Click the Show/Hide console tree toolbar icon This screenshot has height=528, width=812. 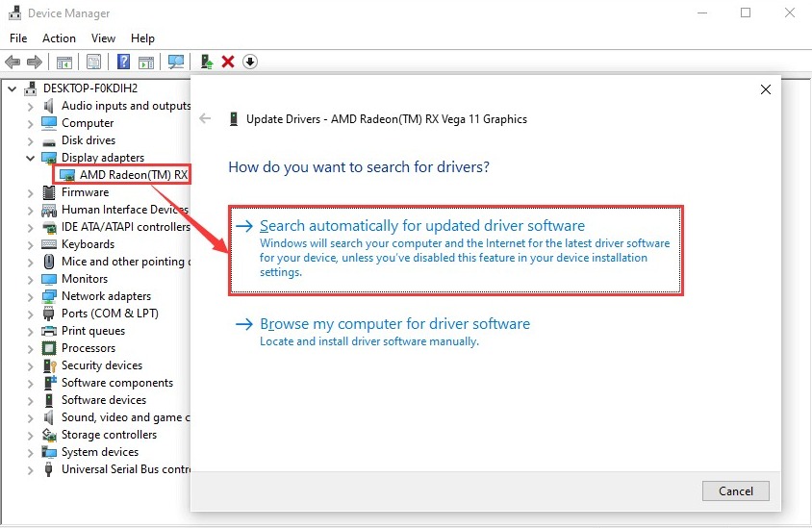64,63
